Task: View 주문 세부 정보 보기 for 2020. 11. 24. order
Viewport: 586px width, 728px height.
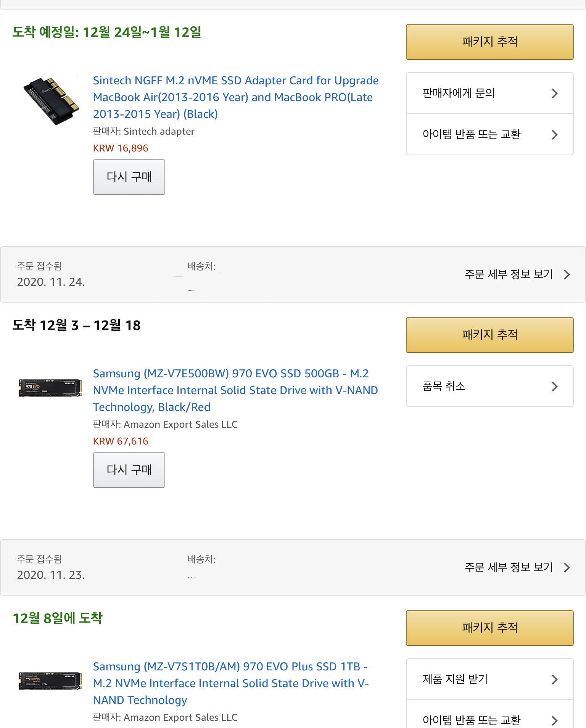Action: [x=509, y=274]
